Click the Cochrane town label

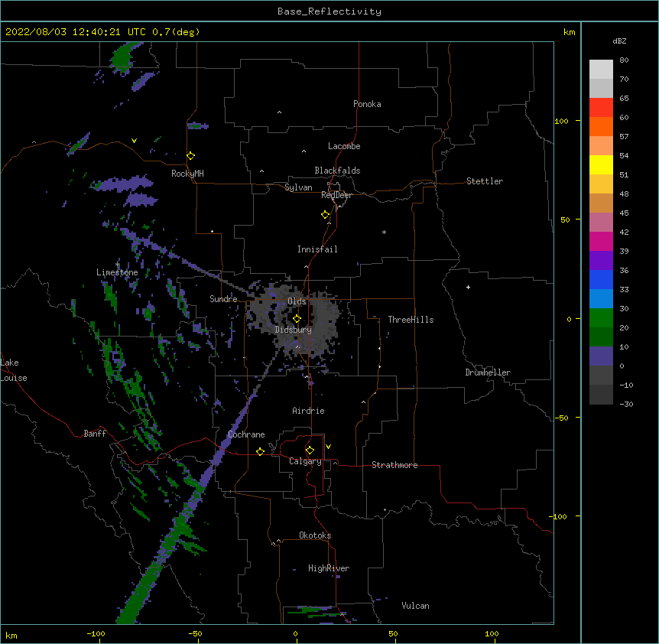pos(246,434)
